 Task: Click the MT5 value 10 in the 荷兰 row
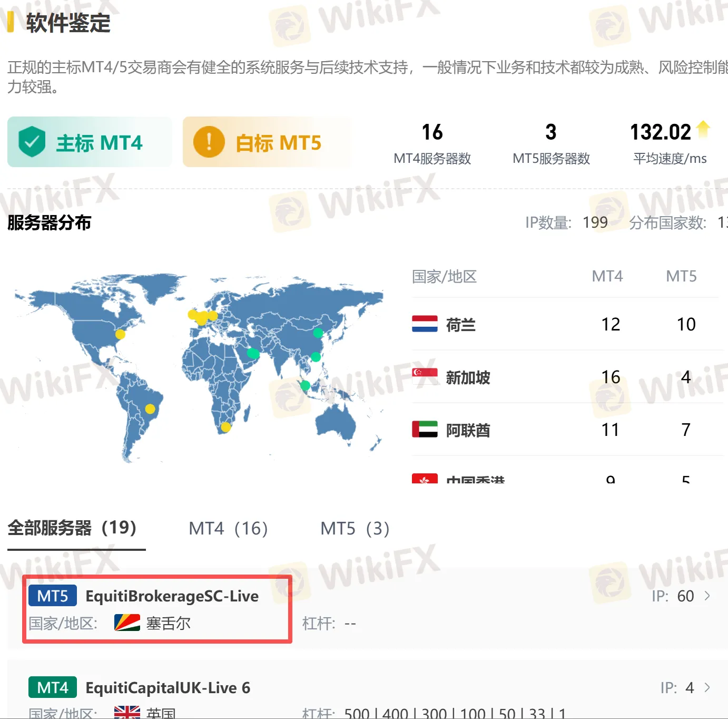[686, 324]
